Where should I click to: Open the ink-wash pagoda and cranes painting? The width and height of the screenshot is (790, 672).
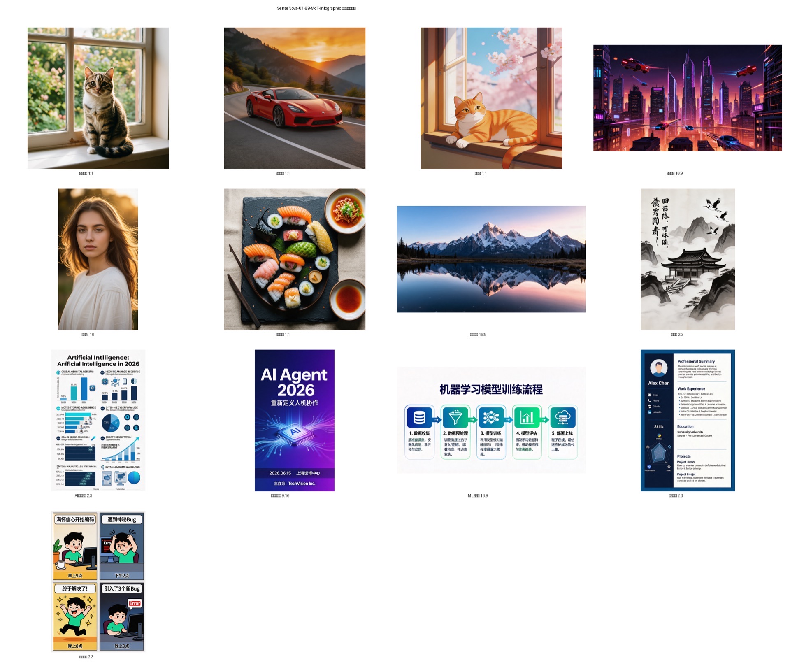click(x=688, y=259)
